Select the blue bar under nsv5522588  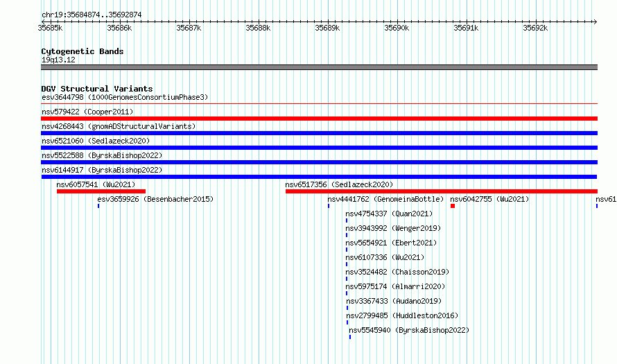(x=319, y=162)
